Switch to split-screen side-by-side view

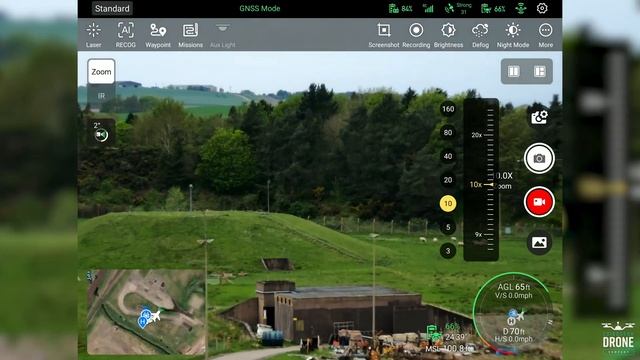(x=513, y=71)
